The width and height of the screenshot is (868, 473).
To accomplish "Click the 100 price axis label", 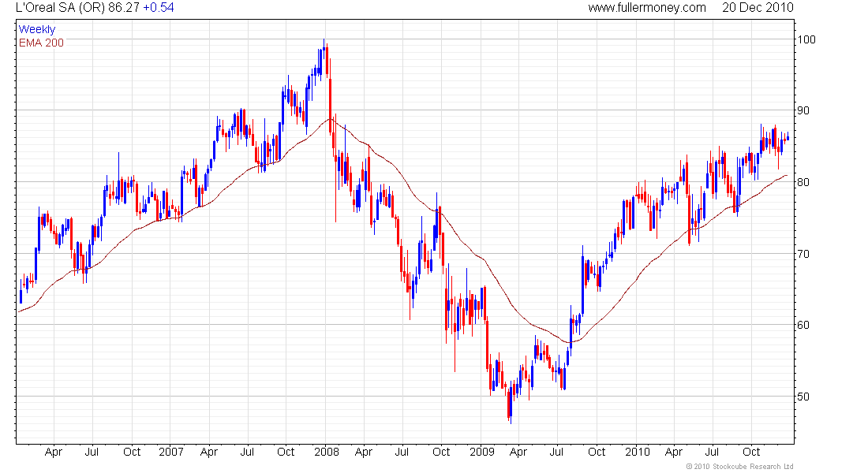I will tap(806, 39).
